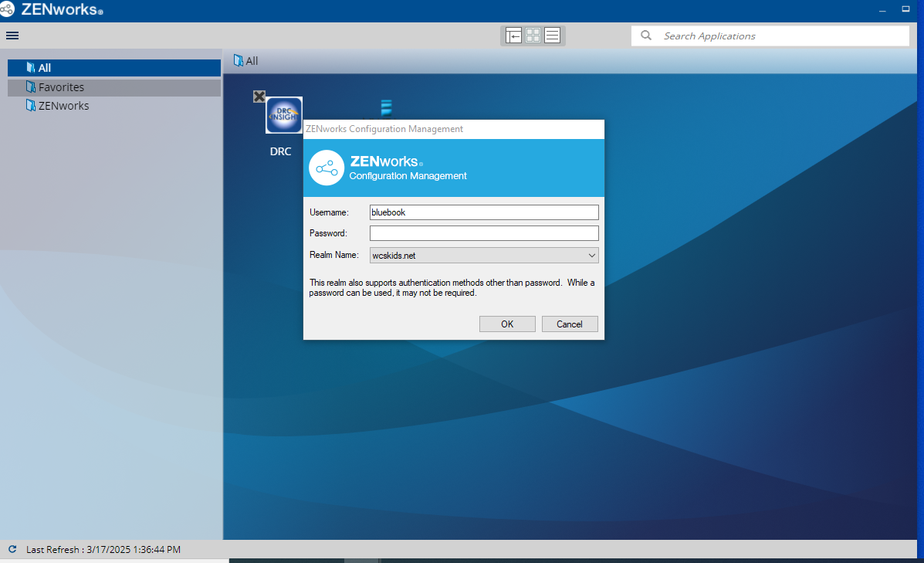The image size is (924, 563).
Task: Click the collapse folder panel view icon
Action: pyautogui.click(x=513, y=36)
